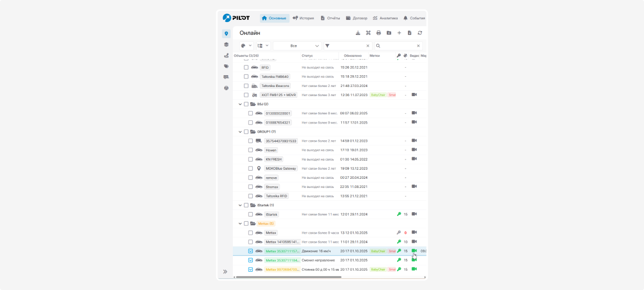Collapse the BSJ (2) group
The height and width of the screenshot is (290, 644).
(x=240, y=104)
